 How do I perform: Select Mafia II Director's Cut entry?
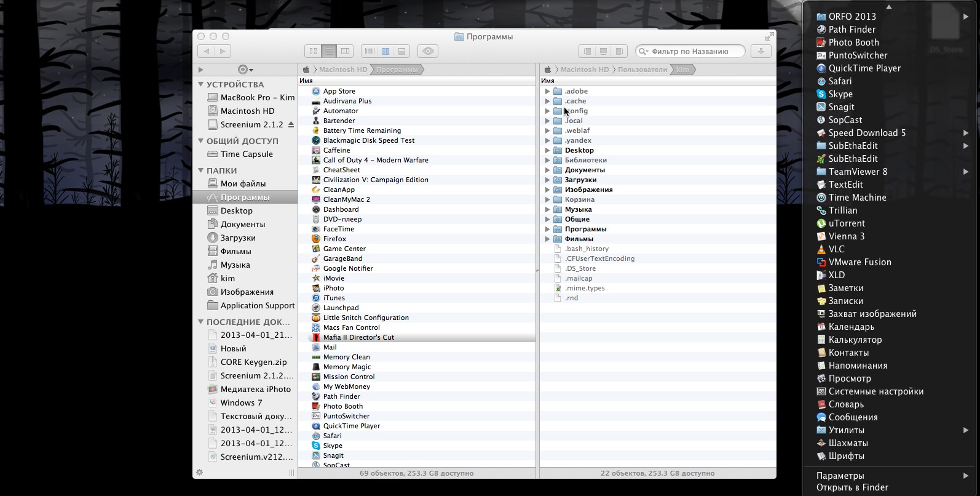(417, 337)
